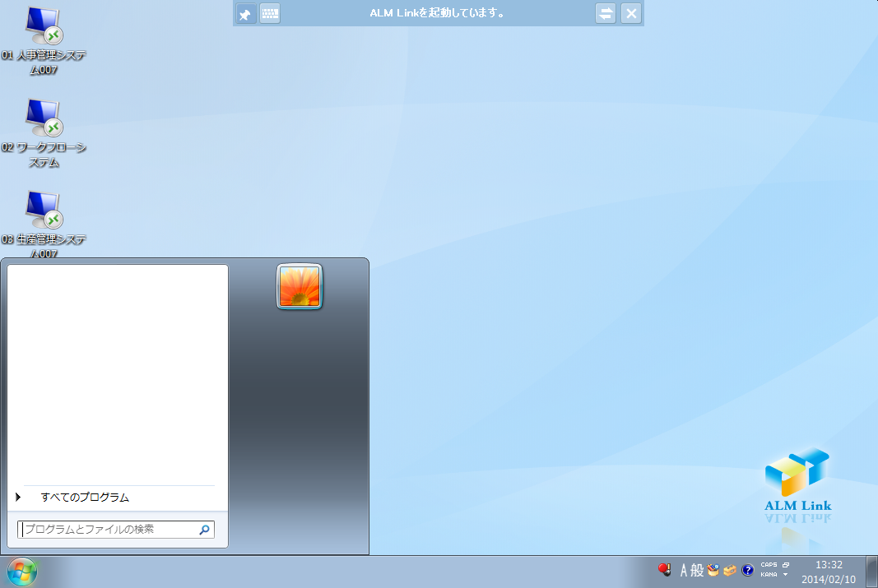This screenshot has height=588, width=878.
Task: Close the ALM Link connection bar
Action: (x=631, y=13)
